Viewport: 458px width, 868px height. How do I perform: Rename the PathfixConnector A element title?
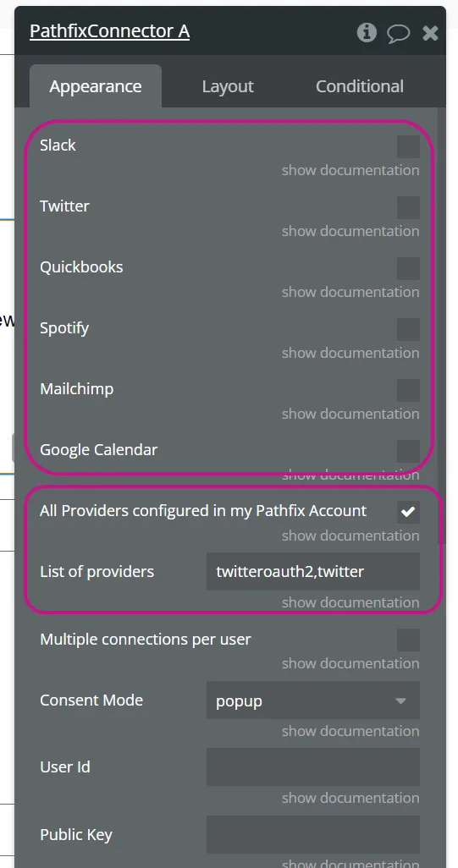tap(110, 31)
